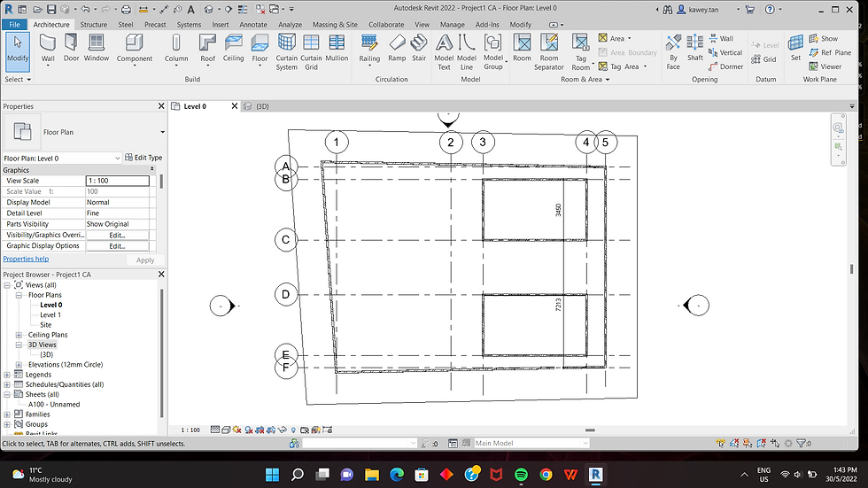Screen dimensions: 868x488
Task: Click the Apply button in Properties
Action: tap(145, 260)
